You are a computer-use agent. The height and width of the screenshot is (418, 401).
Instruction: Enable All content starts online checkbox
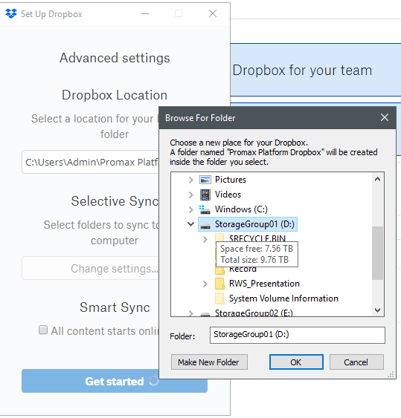[43, 330]
